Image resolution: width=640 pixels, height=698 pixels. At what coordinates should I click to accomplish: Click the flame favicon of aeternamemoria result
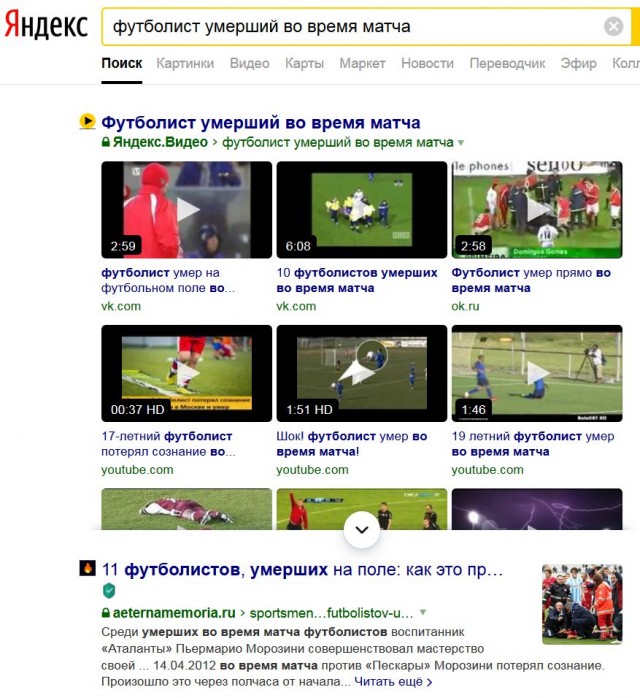87,568
